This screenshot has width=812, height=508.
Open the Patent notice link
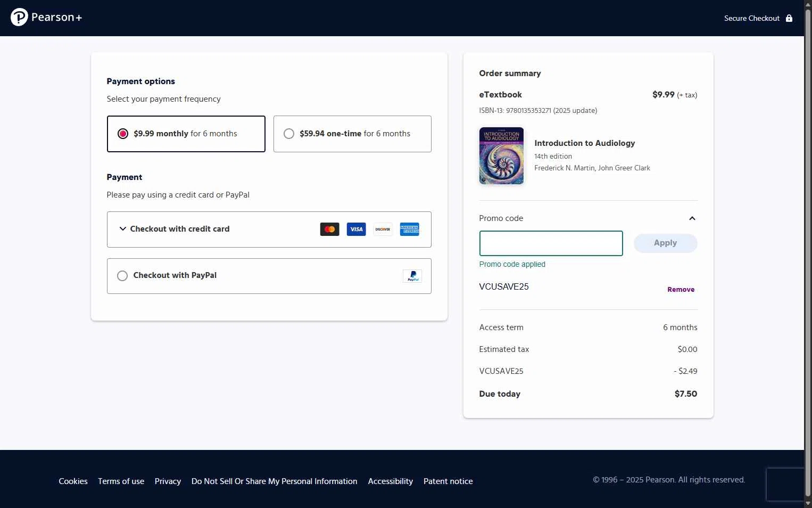[x=449, y=481]
